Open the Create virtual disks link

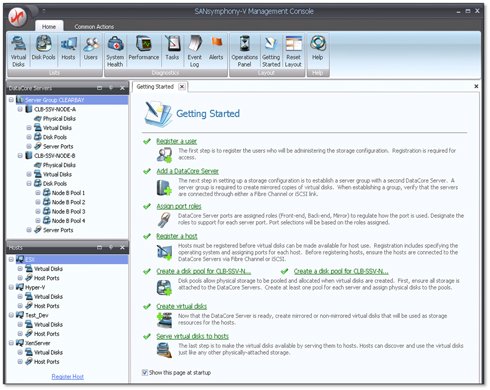[x=181, y=306]
